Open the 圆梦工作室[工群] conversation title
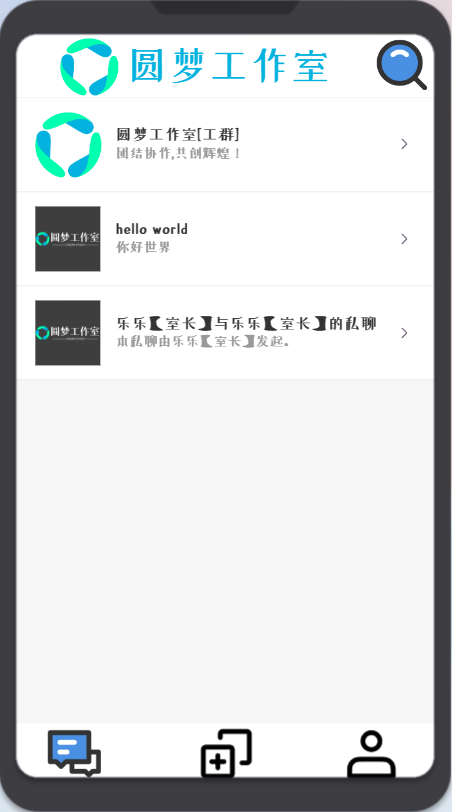The width and height of the screenshot is (452, 812). point(178,135)
